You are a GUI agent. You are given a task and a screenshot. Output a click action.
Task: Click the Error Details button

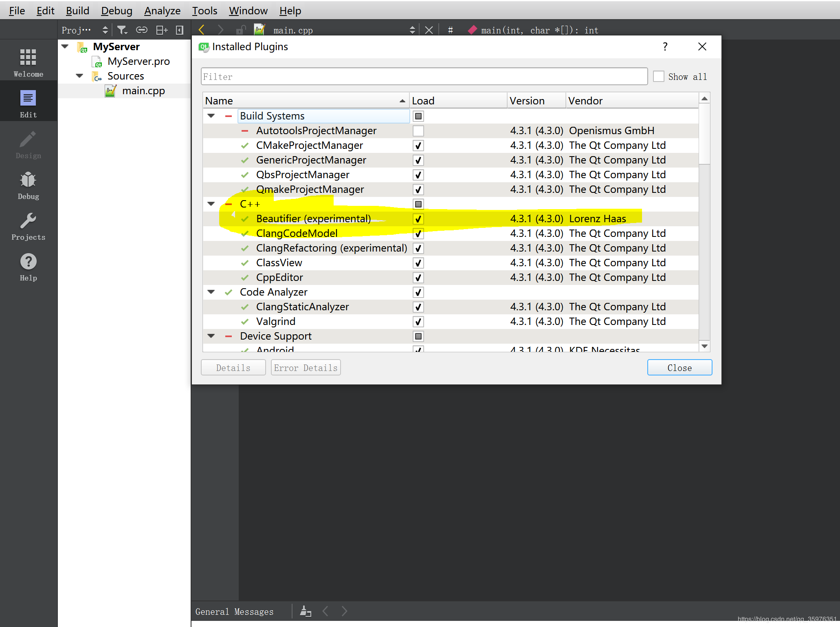[306, 368]
